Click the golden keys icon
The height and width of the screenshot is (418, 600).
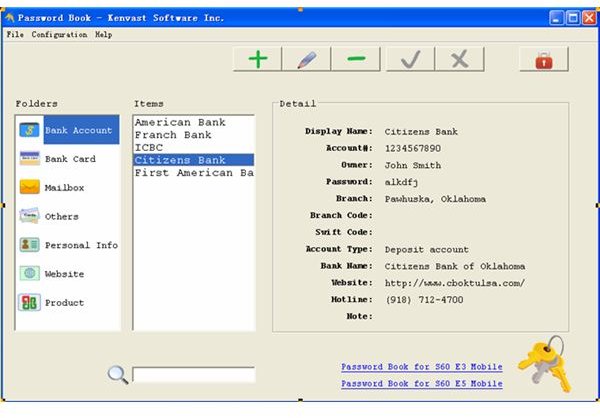[546, 364]
